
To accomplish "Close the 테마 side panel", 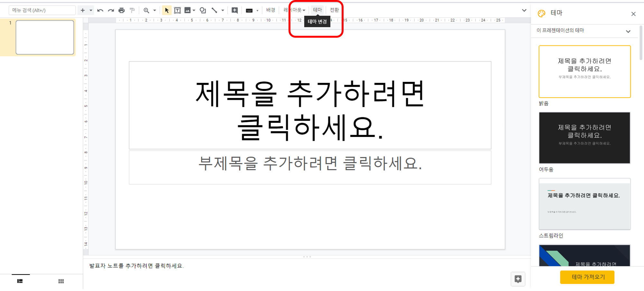I will pyautogui.click(x=633, y=14).
